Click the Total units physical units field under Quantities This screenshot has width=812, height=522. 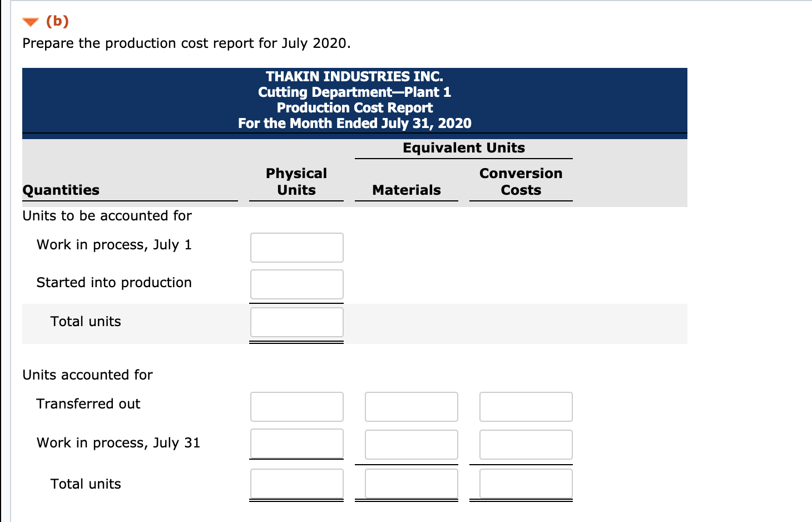pyautogui.click(x=296, y=322)
